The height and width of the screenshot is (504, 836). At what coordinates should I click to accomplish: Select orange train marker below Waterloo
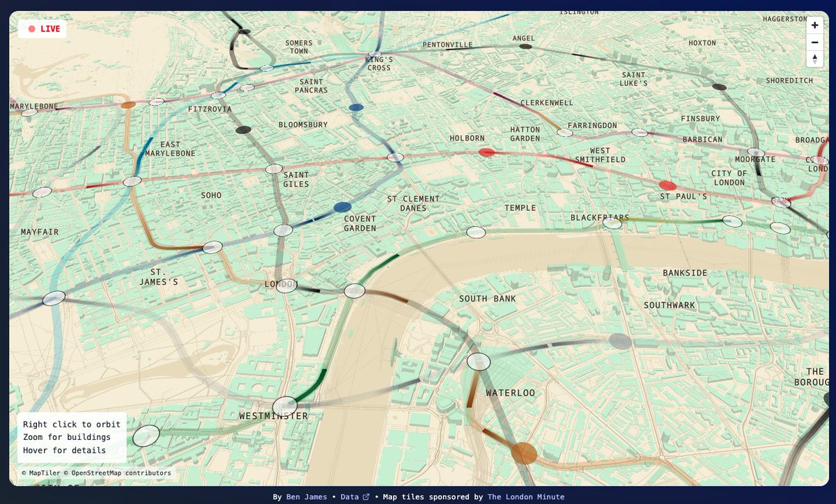(x=524, y=453)
